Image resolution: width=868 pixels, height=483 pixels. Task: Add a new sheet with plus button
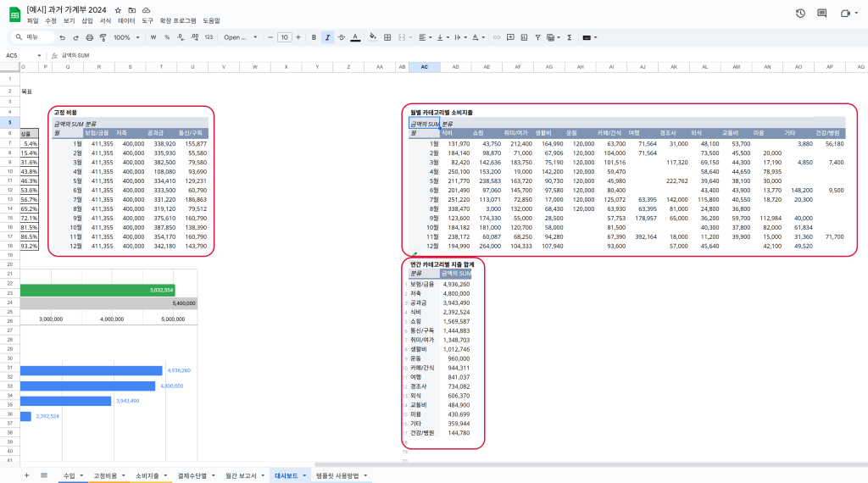tap(26, 476)
